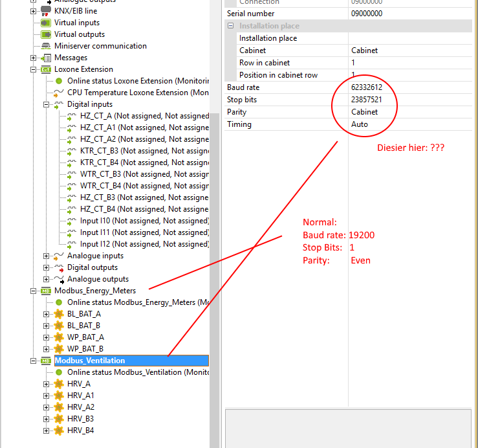Image resolution: width=478 pixels, height=448 pixels.
Task: Select the HRV_A2 tree item
Action: click(x=81, y=407)
